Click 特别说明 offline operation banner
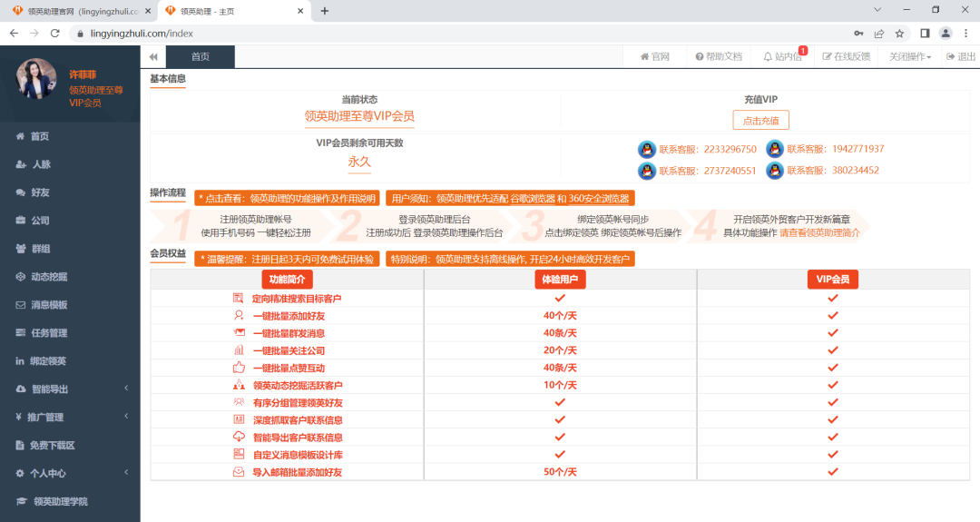Image resolution: width=980 pixels, height=522 pixels. 510,259
